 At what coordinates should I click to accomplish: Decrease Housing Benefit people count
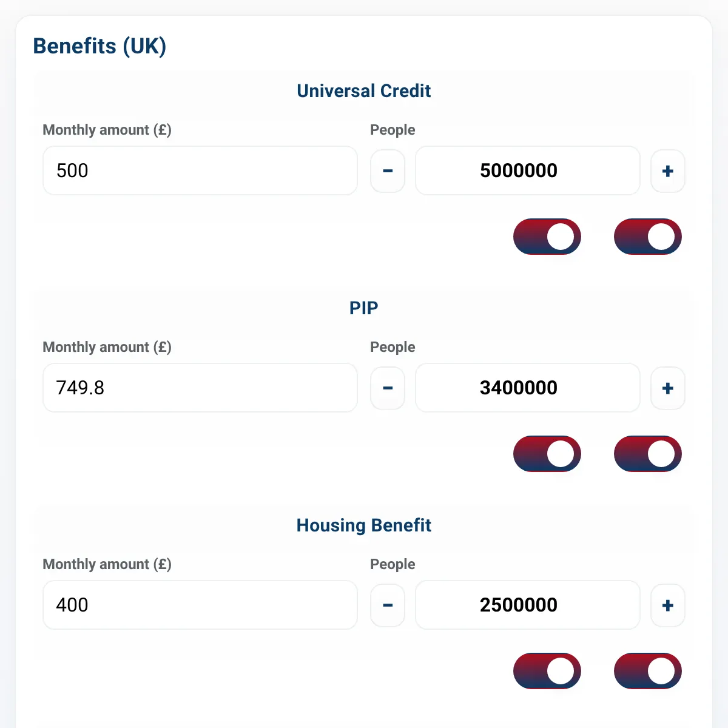pos(388,605)
